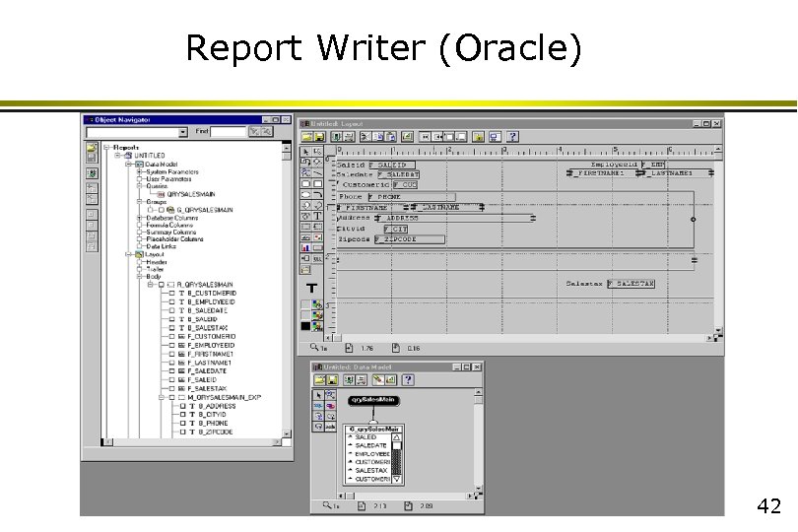Toggle the box beside F_SALEDATE
Viewport: 798px width, 532px height.
tap(172, 371)
